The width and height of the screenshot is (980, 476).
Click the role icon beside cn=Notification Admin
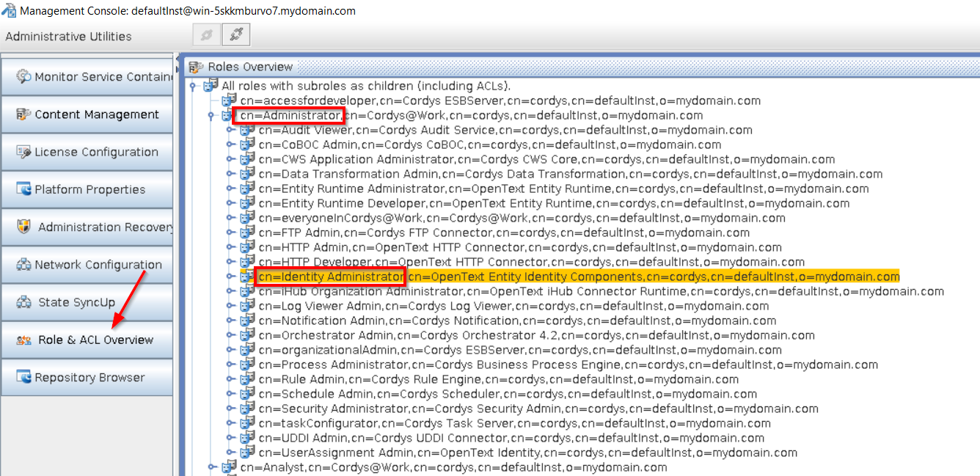[x=248, y=321]
